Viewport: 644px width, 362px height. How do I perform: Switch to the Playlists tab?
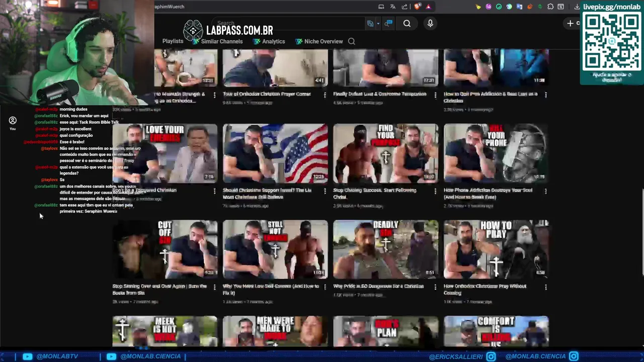click(173, 41)
